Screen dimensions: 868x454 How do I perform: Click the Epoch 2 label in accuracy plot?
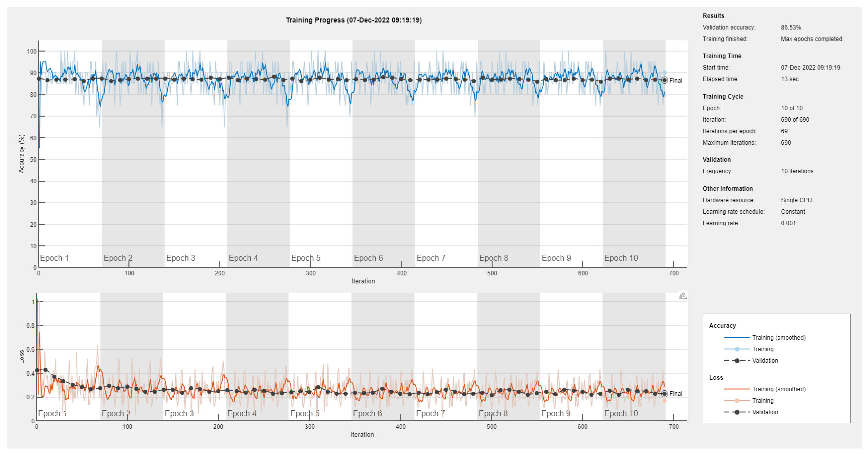pyautogui.click(x=118, y=258)
